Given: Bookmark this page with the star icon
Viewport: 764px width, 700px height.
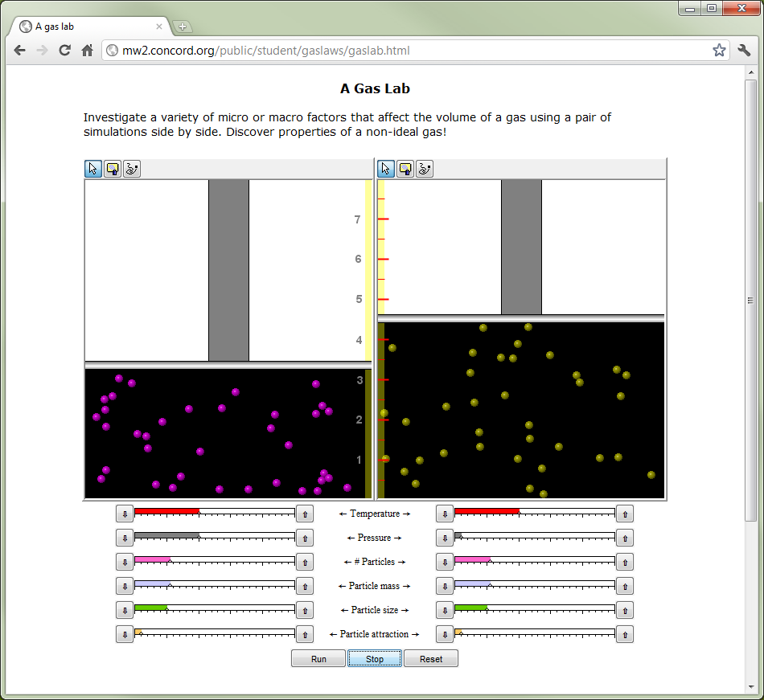Looking at the screenshot, I should (719, 50).
